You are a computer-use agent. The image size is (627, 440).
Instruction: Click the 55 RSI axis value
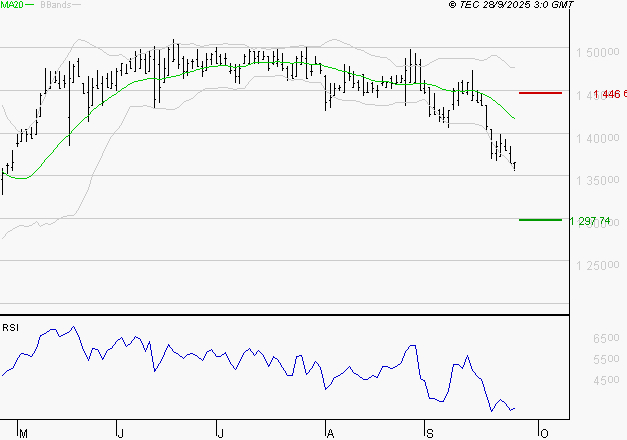click(x=606, y=359)
